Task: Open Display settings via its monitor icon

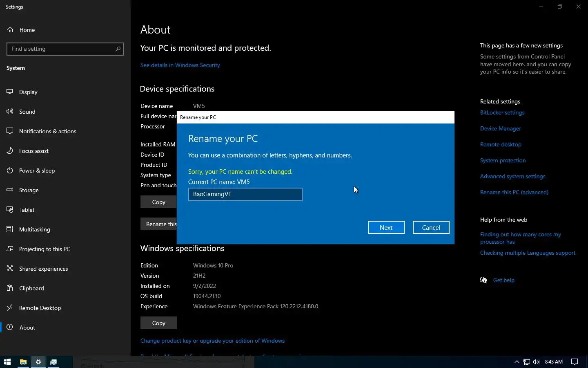Action: 10,92
